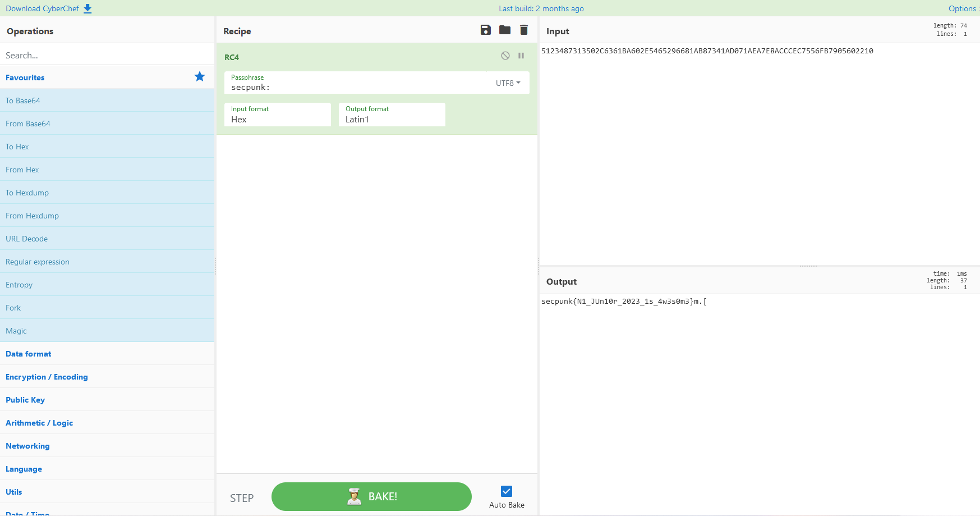Open the UTF8 passphrase encoding dropdown
This screenshot has height=516, width=980.
point(508,83)
